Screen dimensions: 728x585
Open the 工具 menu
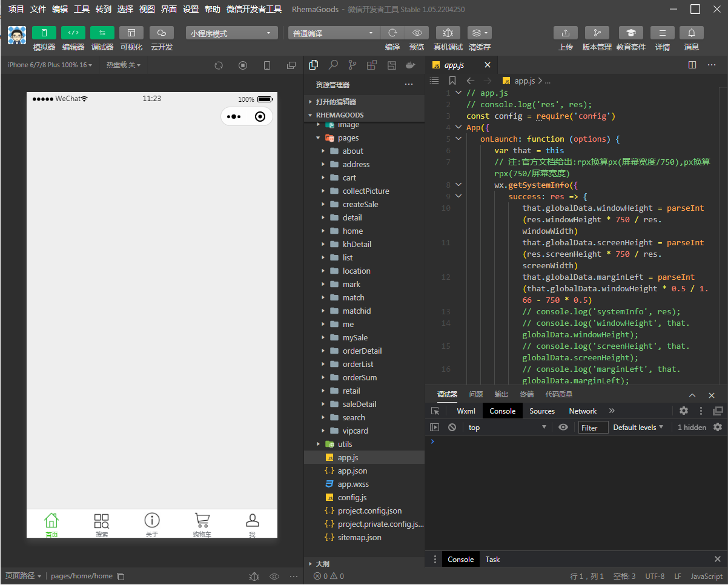point(82,9)
